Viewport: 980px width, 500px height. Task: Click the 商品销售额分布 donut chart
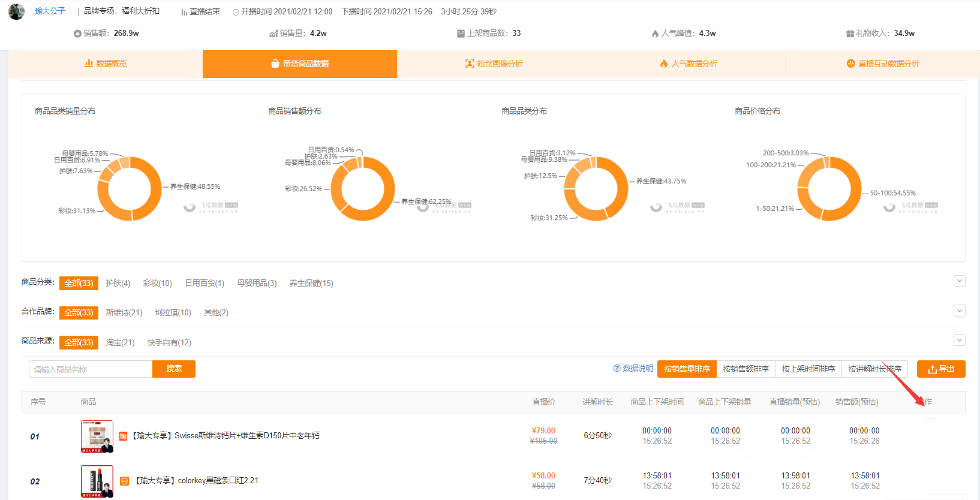(x=363, y=189)
